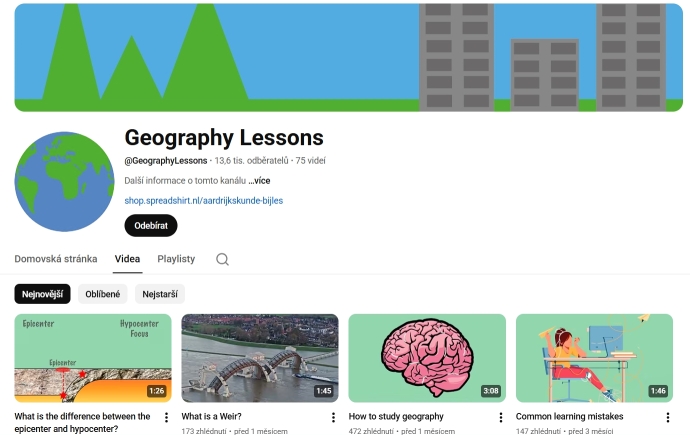This screenshot has height=435, width=690.
Task: Open options menu for epicenter and hypocenter video
Action: pos(166,417)
